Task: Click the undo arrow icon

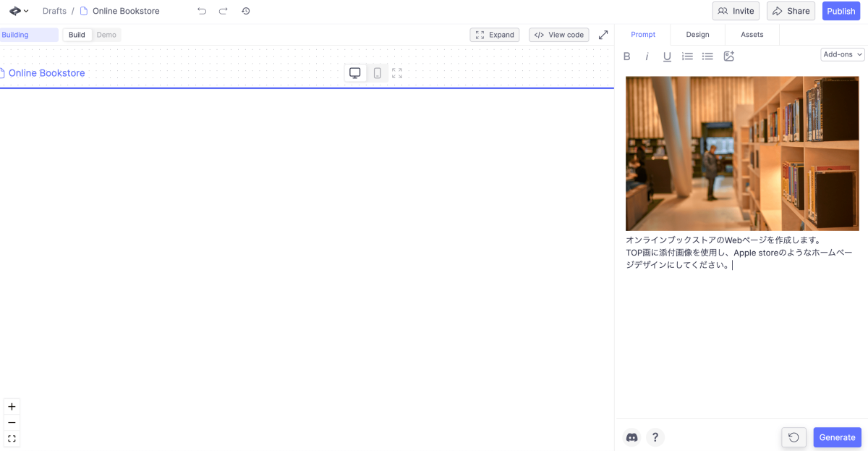Action: click(x=202, y=11)
